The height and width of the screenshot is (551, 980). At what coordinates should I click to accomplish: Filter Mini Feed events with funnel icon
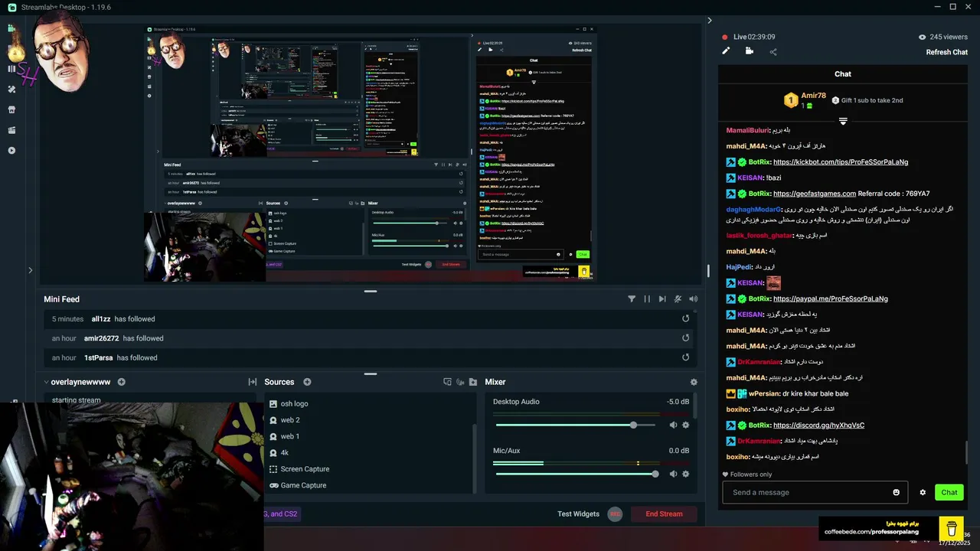[x=632, y=299]
